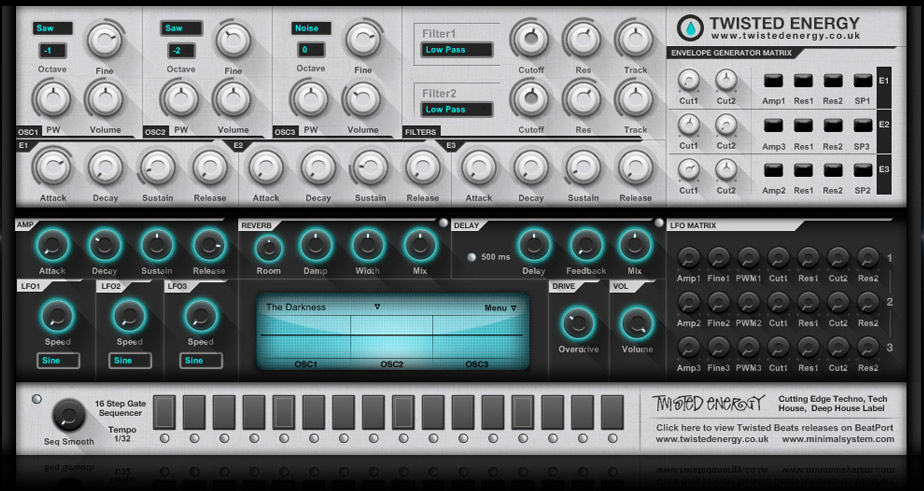Open Filter2 type dropdown Low Pass
924x491 pixels.
(457, 110)
